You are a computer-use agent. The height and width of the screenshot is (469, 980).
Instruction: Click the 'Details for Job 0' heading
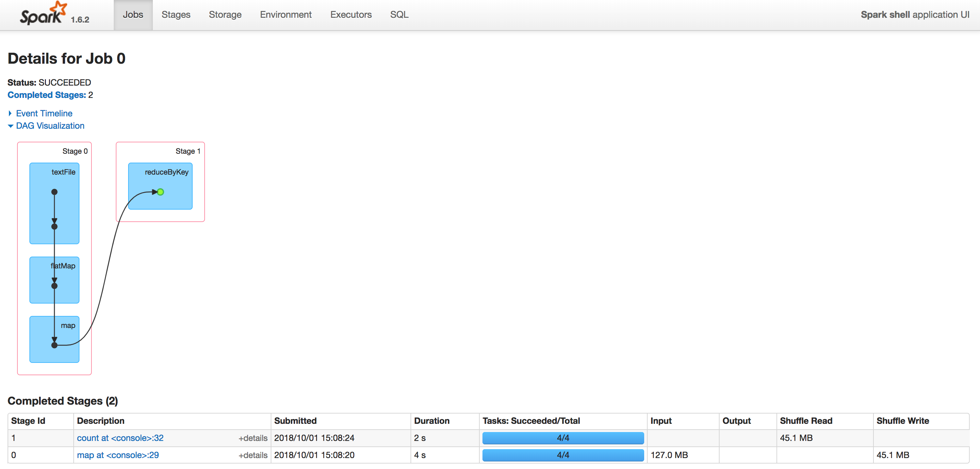tap(66, 59)
